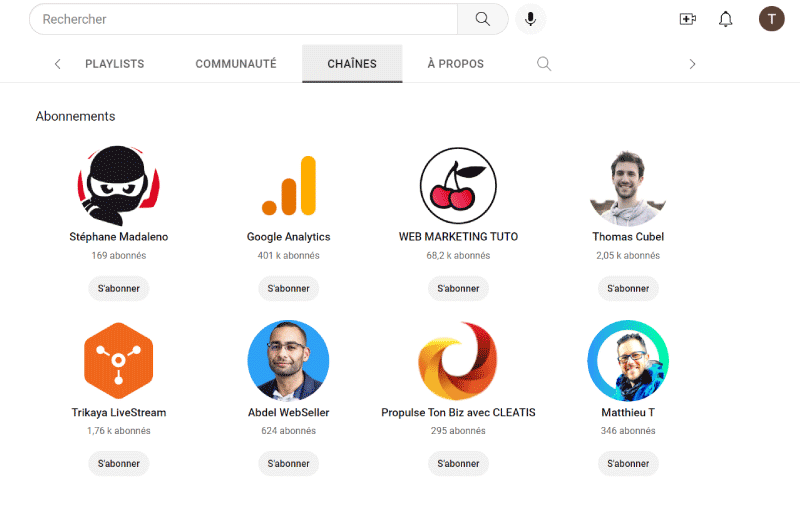
Task: Search within channel using tab-bar magnifier
Action: [544, 64]
